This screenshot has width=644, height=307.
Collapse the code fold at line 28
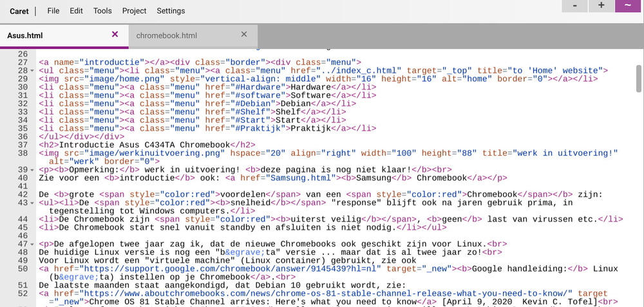[32, 71]
